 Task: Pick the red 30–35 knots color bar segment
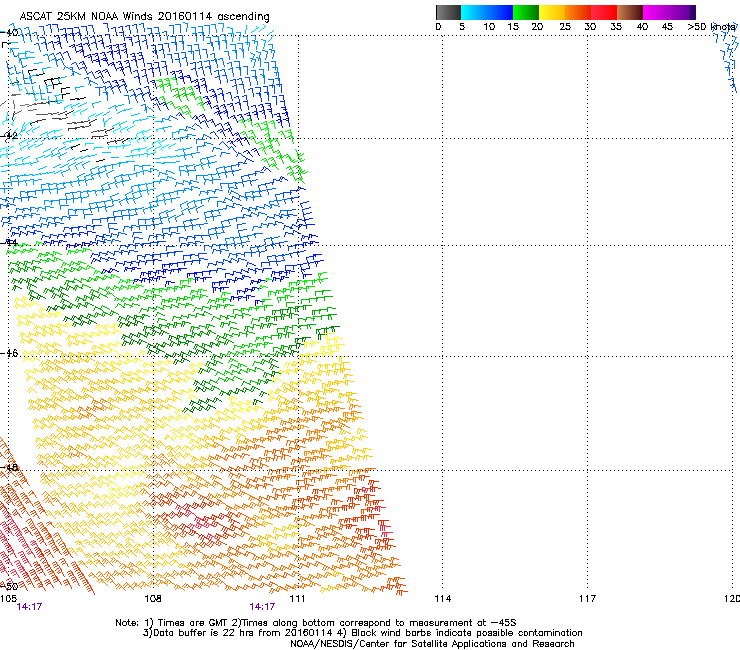tap(604, 12)
